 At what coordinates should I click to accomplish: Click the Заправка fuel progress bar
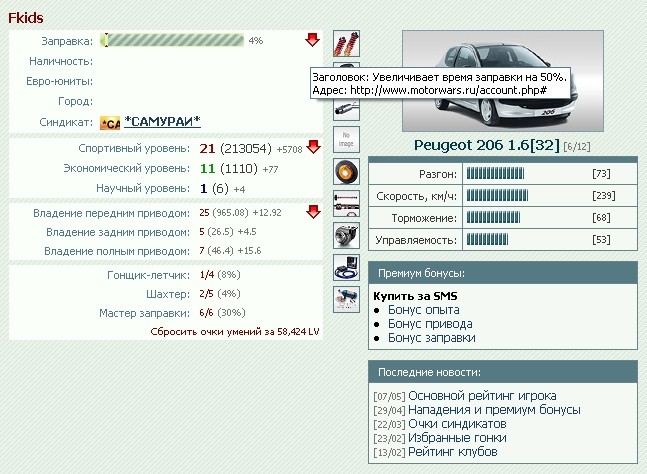pos(172,40)
